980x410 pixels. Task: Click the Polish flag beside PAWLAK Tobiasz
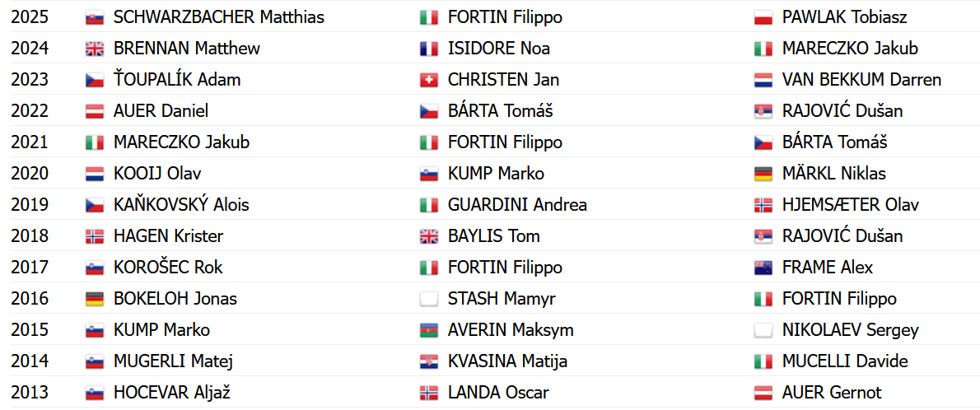763,17
